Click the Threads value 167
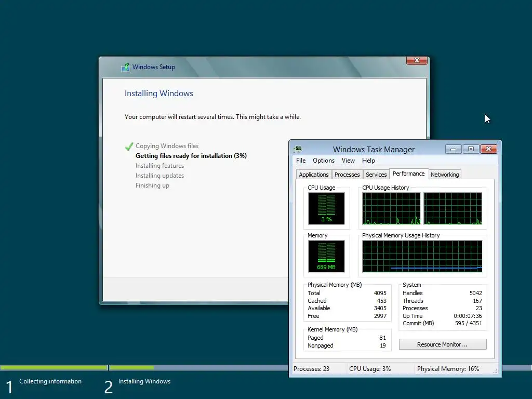The width and height of the screenshot is (532, 399). (x=477, y=301)
